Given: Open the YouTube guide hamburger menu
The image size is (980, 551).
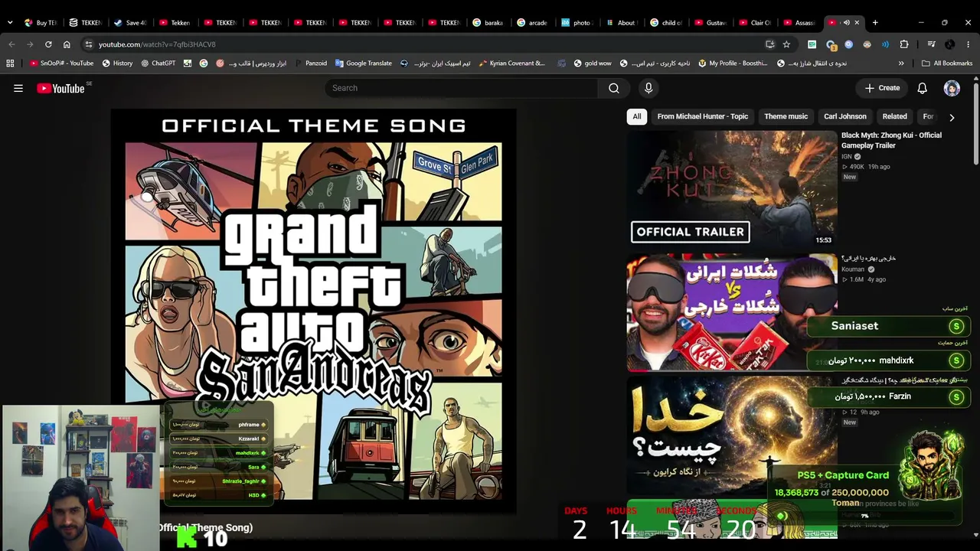Looking at the screenshot, I should tap(18, 88).
